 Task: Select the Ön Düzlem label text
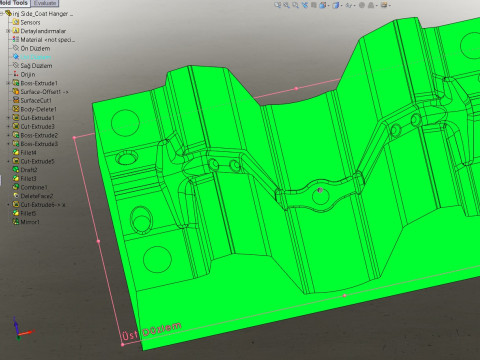35,48
